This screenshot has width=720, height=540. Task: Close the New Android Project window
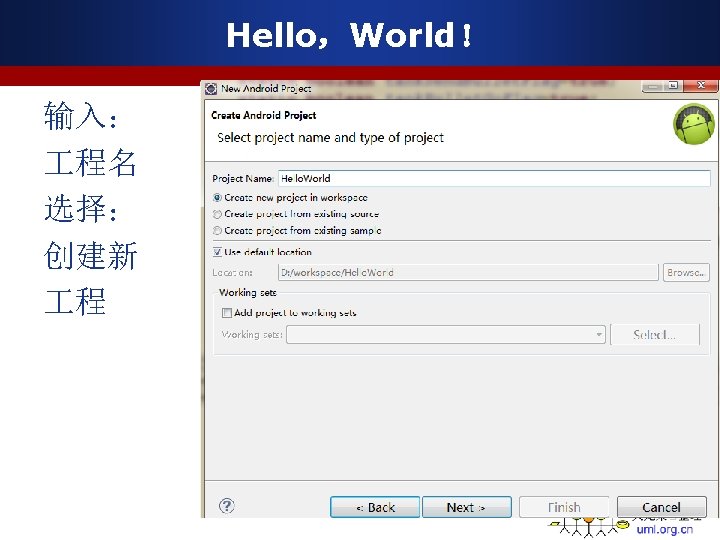pos(701,86)
